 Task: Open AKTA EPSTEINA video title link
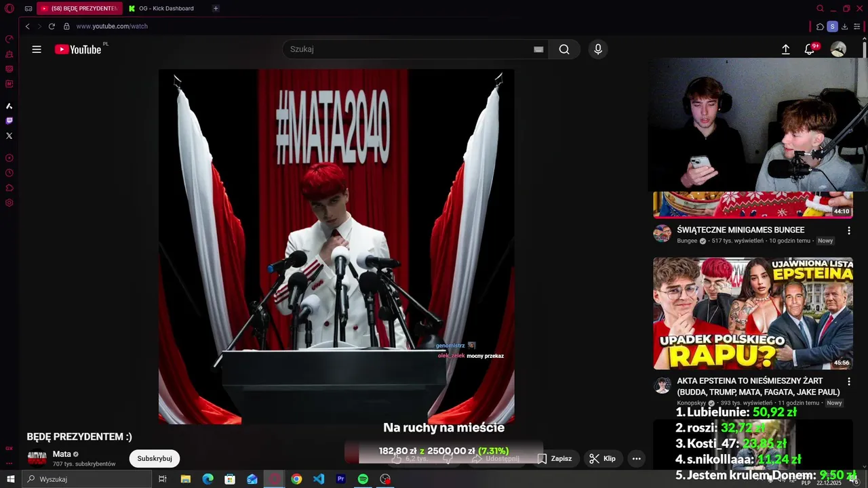tap(758, 387)
